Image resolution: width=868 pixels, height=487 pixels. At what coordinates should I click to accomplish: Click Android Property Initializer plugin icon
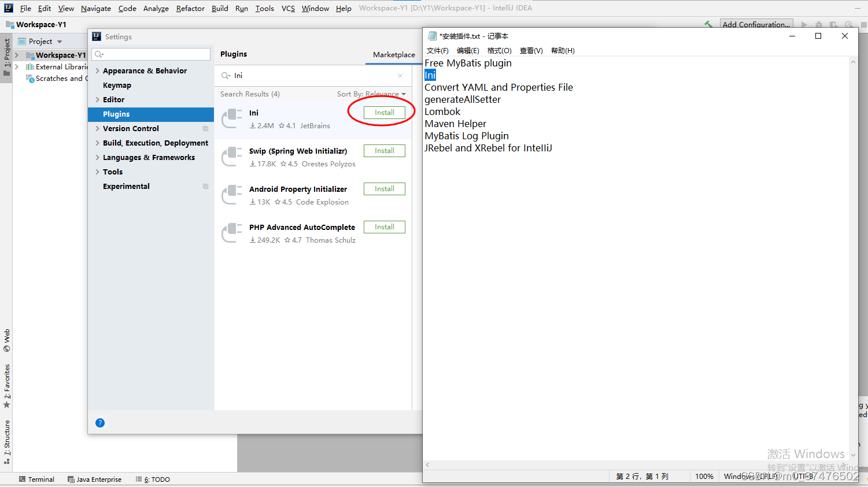tap(232, 195)
